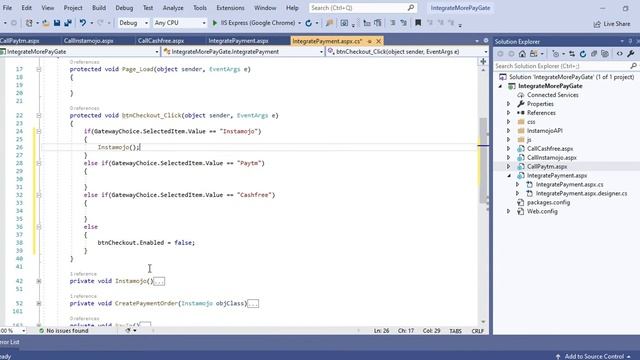Select IntegratePayment.aspx.designer.cs in Solution Explorer
The image size is (640, 360).
coord(581,193)
